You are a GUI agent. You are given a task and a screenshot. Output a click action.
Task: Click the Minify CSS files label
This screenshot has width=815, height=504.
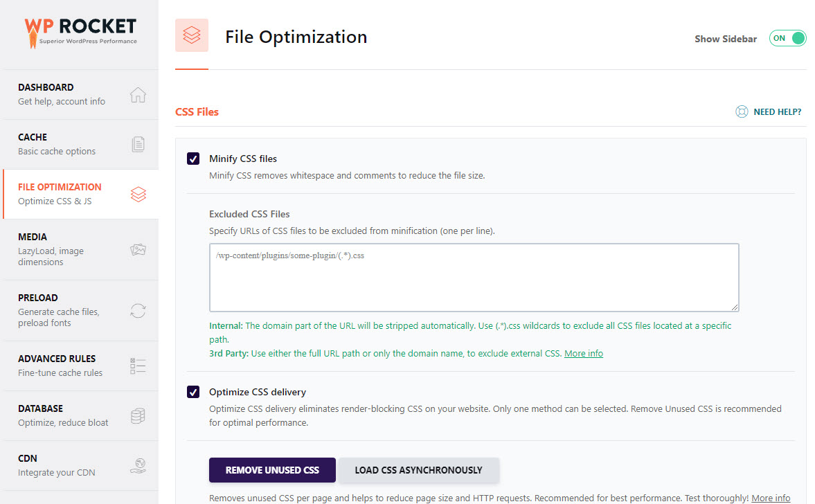243,159
